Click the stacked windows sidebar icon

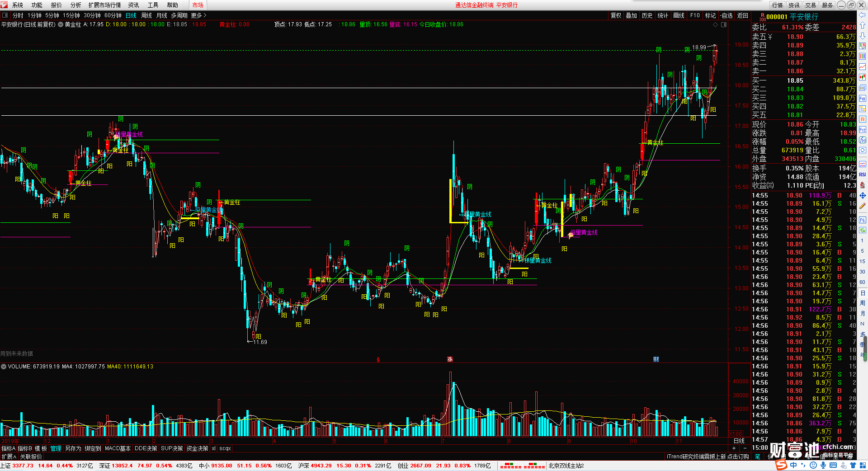click(x=862, y=88)
